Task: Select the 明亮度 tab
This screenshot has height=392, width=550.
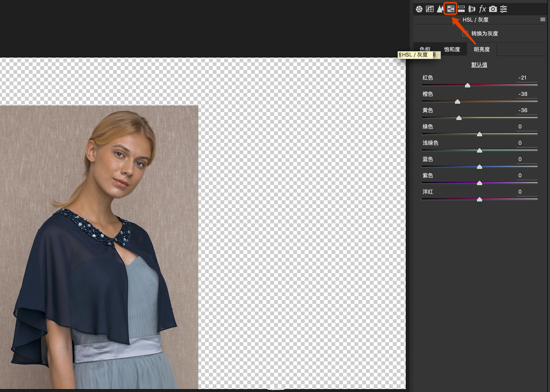Action: click(482, 49)
